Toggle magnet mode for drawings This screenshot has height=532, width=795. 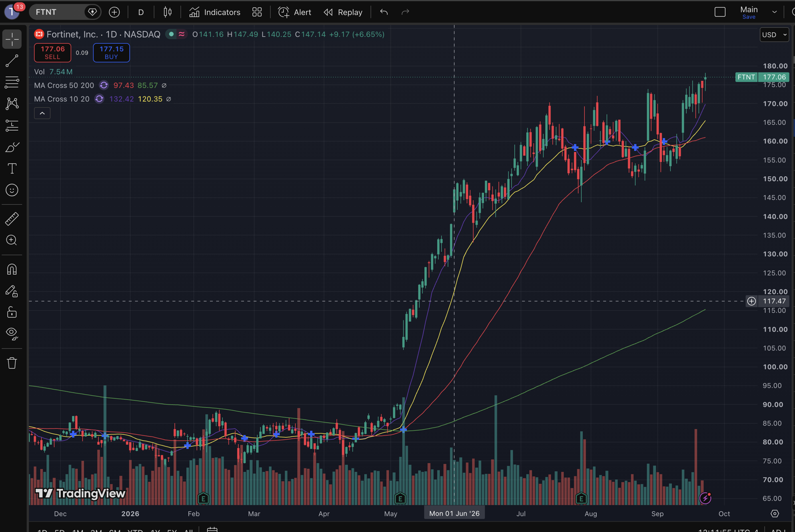(12, 269)
